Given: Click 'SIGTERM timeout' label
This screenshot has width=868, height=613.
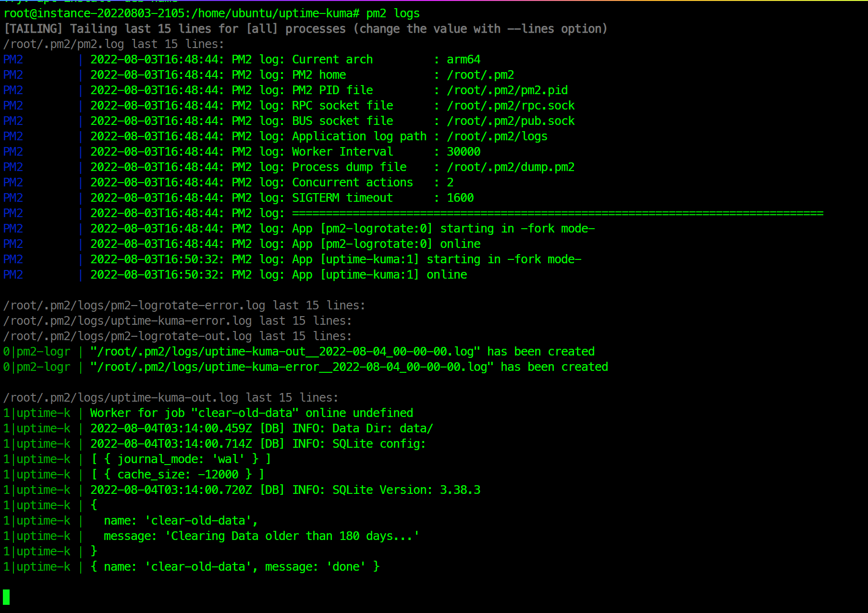Looking at the screenshot, I should coord(342,198).
